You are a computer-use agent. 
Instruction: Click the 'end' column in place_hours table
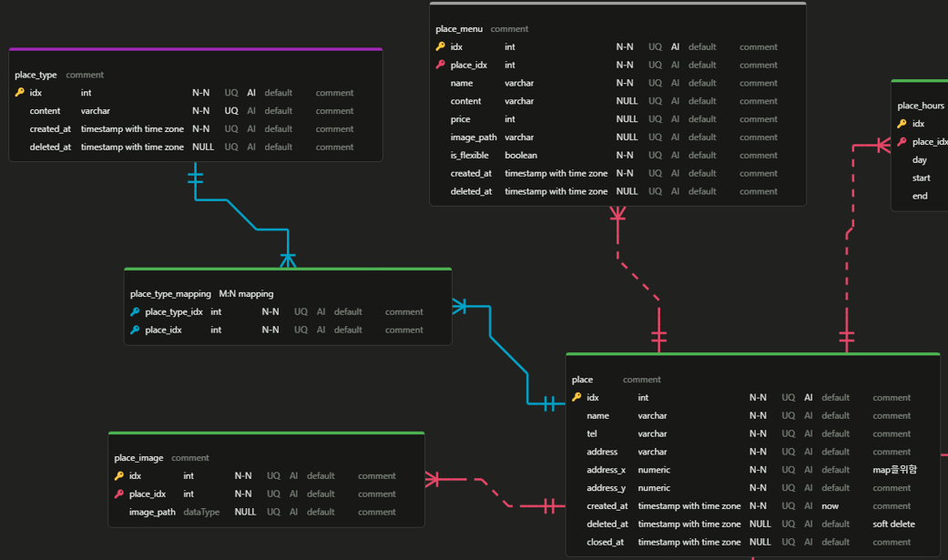(920, 196)
